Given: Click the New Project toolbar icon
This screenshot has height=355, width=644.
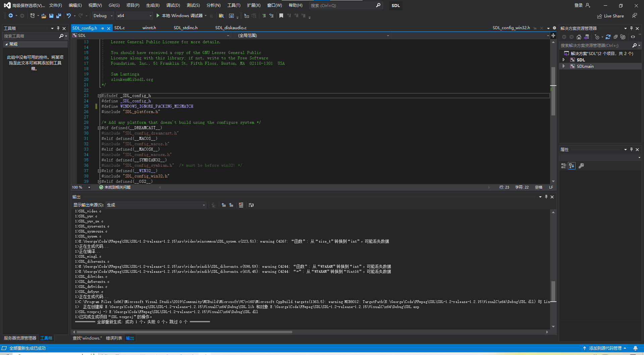Looking at the screenshot, I should [x=32, y=16].
